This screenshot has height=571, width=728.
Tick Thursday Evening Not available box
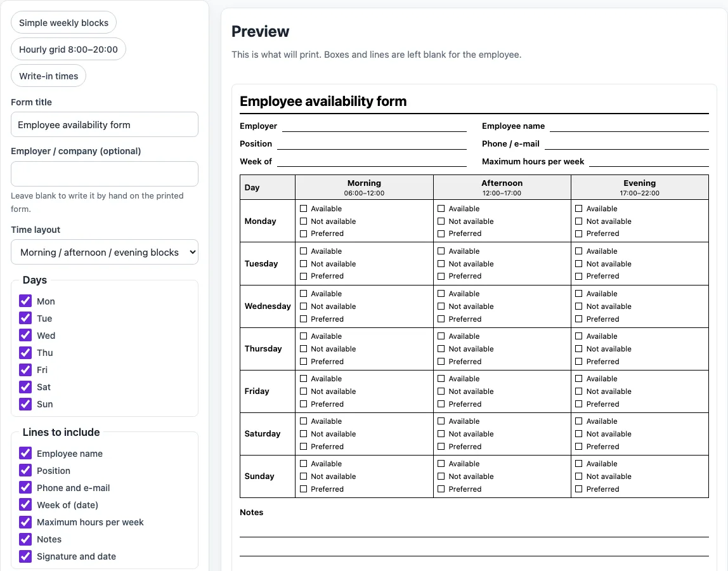[x=578, y=349]
